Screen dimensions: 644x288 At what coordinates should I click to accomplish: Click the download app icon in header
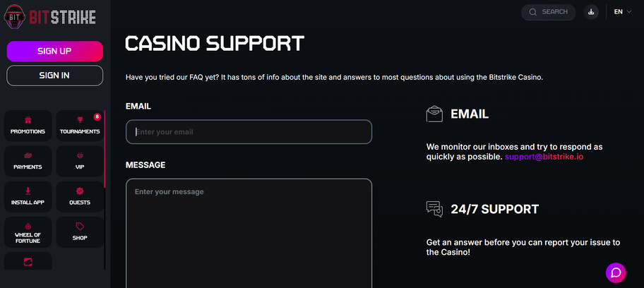[x=592, y=12]
